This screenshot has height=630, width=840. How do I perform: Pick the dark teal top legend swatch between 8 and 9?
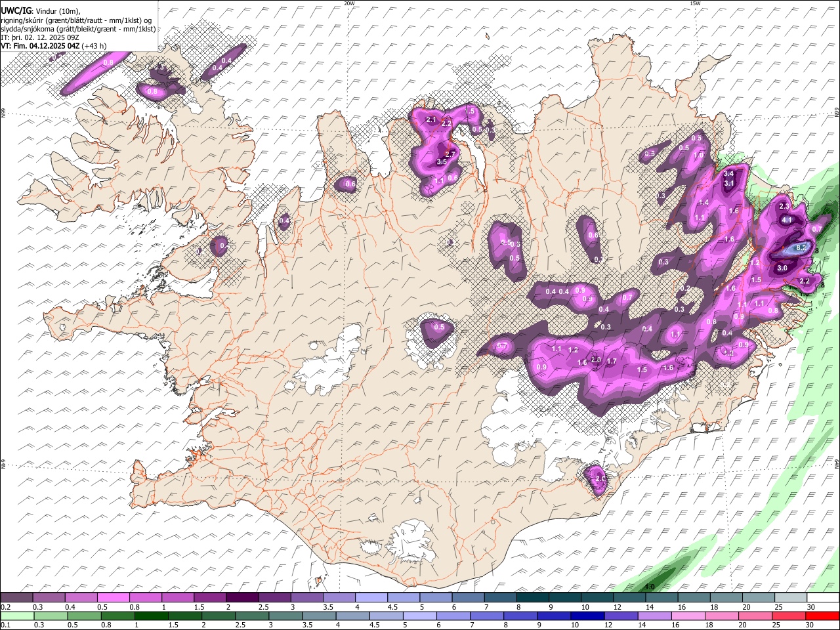533,598
